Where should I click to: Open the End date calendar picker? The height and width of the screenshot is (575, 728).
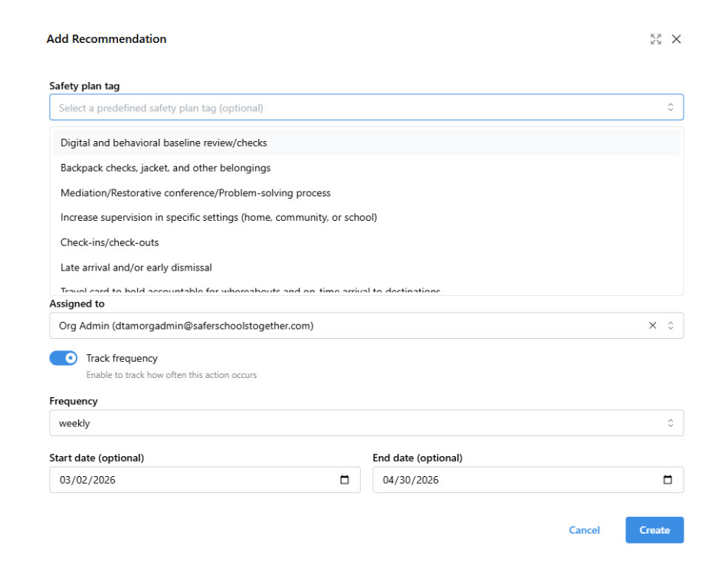(x=667, y=480)
